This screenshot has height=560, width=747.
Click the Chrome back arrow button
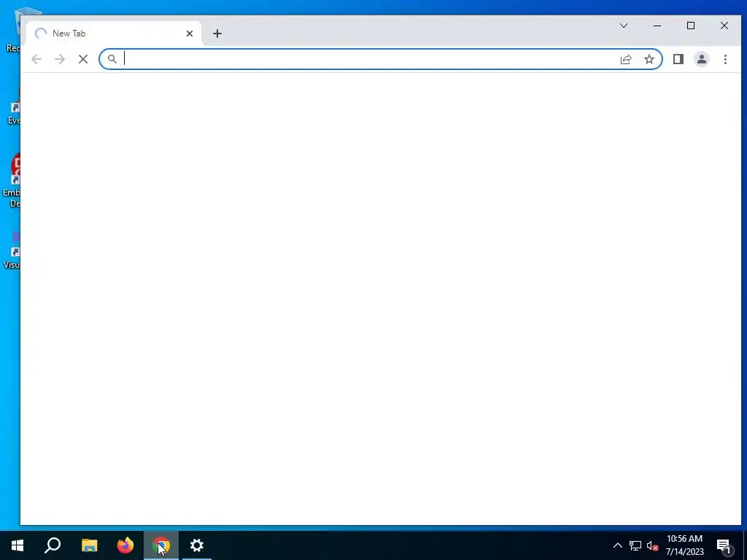click(36, 59)
